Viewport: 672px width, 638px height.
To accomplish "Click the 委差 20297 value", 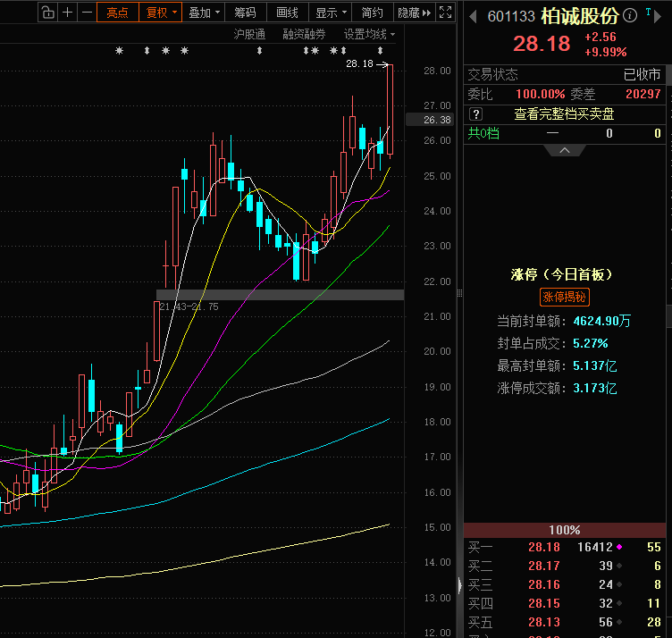I will pos(643,94).
